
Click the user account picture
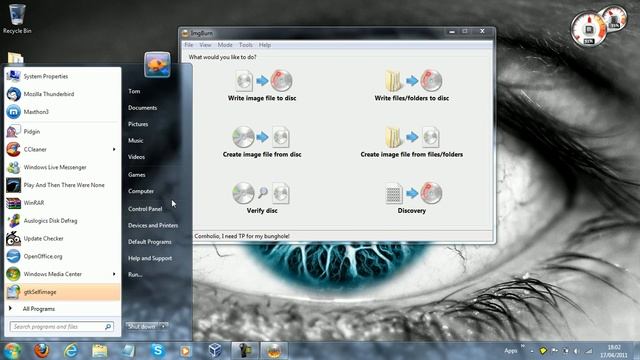(157, 64)
